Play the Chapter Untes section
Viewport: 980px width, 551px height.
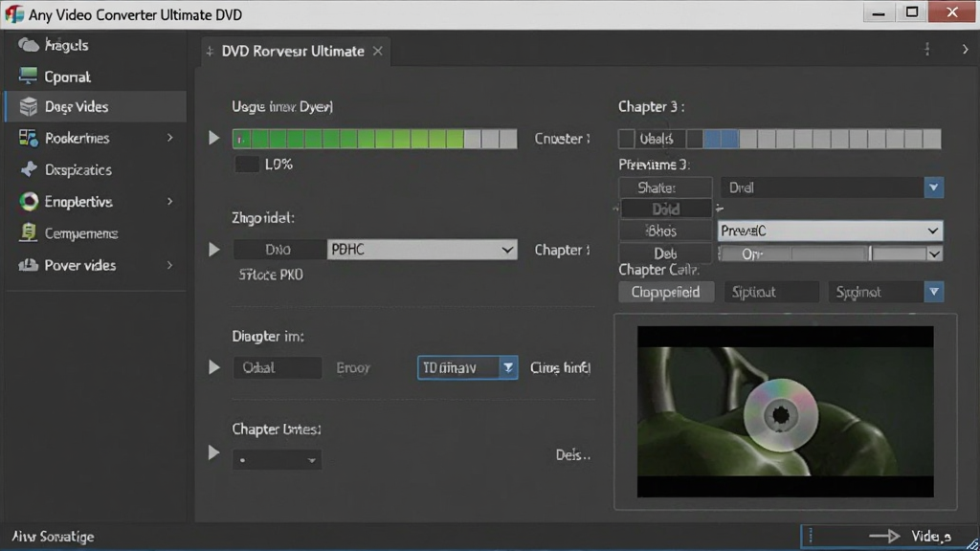(x=213, y=452)
